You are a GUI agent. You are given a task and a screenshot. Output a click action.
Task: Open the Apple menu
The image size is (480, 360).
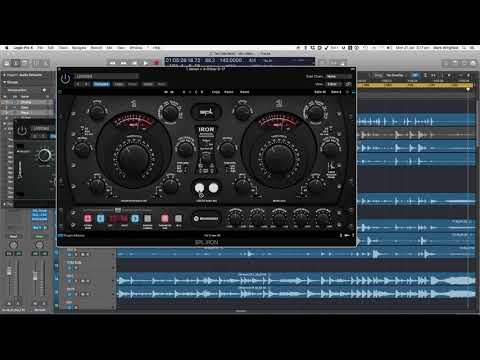click(6, 48)
